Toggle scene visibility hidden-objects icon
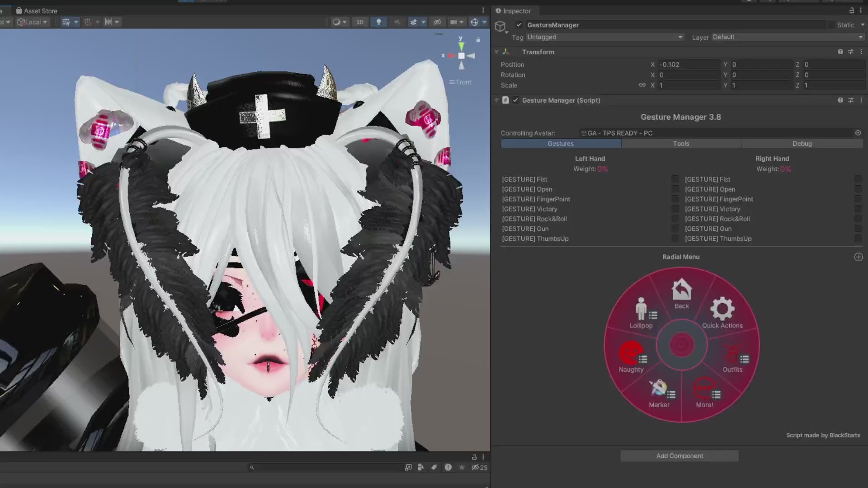 click(x=437, y=22)
